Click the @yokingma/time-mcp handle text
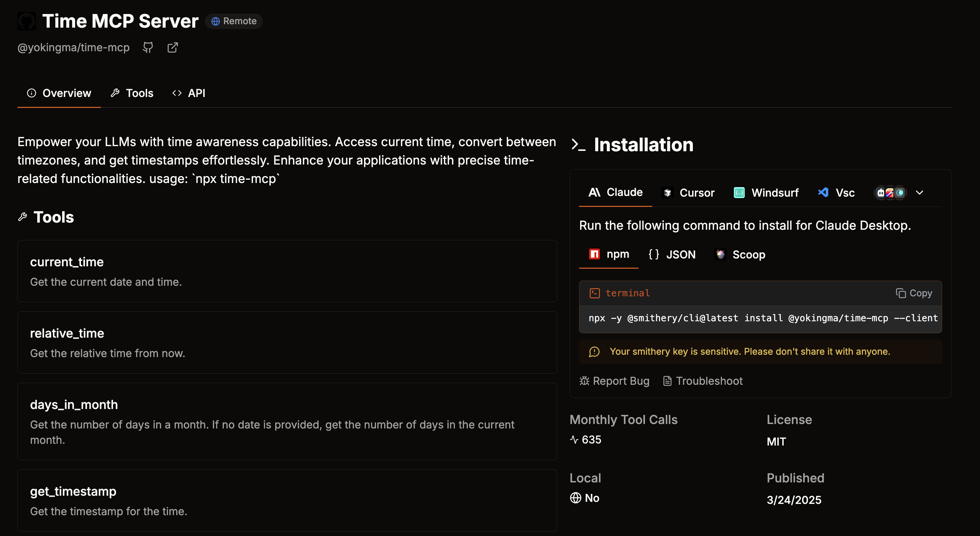 pos(73,47)
